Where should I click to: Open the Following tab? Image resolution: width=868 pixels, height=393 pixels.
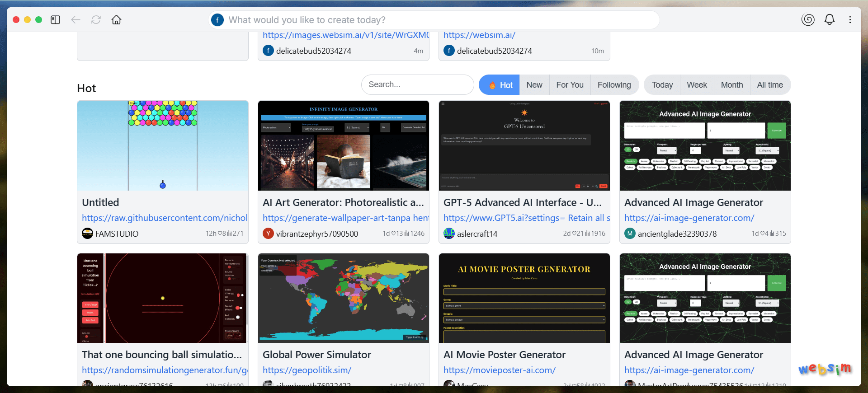click(x=614, y=85)
